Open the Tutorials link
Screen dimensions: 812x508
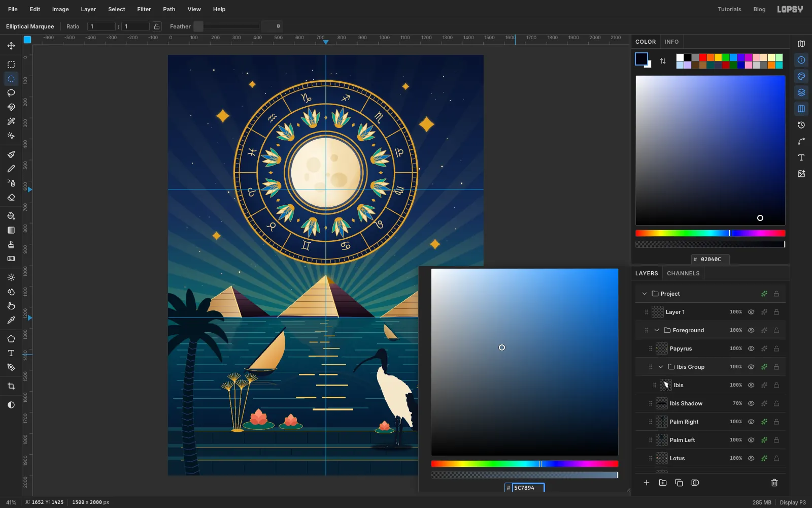[729, 9]
